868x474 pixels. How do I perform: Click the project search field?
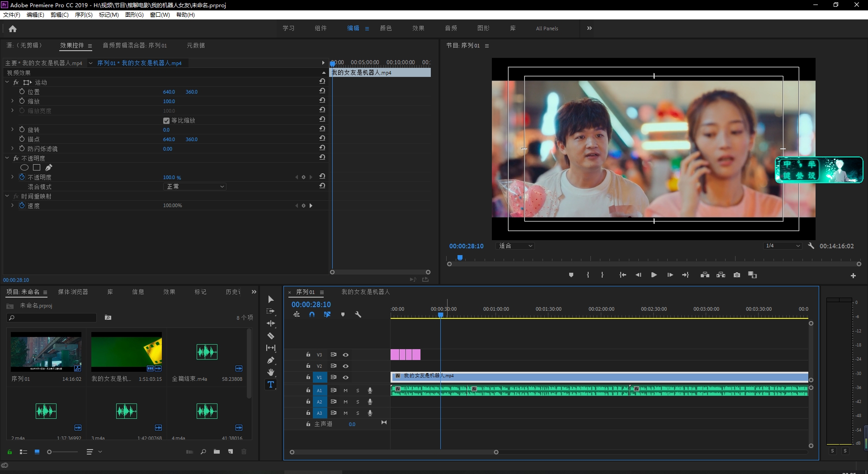(52, 318)
